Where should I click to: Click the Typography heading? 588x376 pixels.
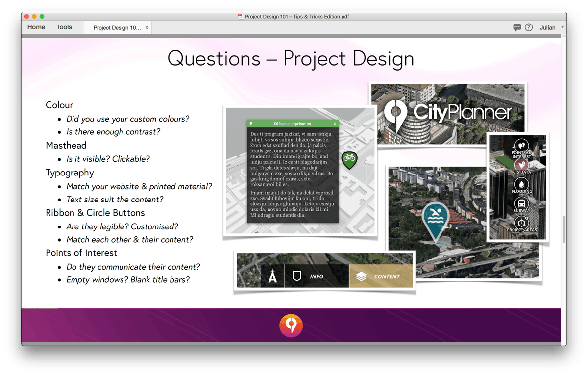click(70, 173)
